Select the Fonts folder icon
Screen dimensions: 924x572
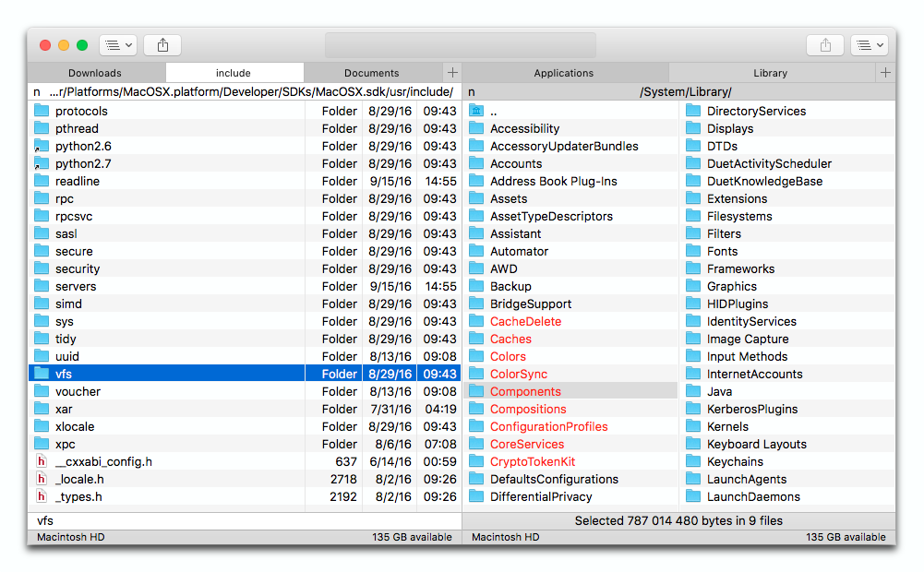693,251
